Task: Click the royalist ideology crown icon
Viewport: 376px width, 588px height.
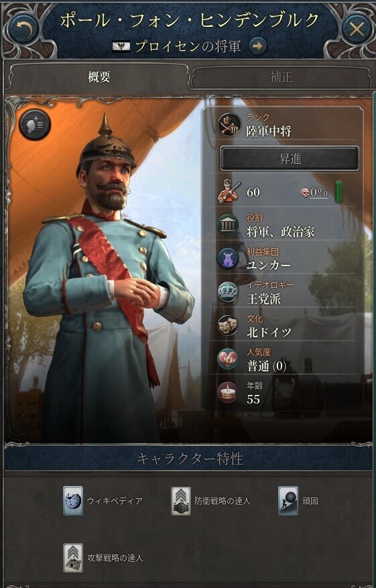Action: point(228,292)
